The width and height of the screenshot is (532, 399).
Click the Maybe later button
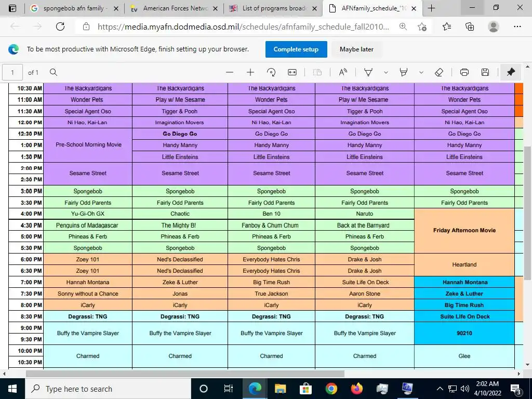coord(356,49)
